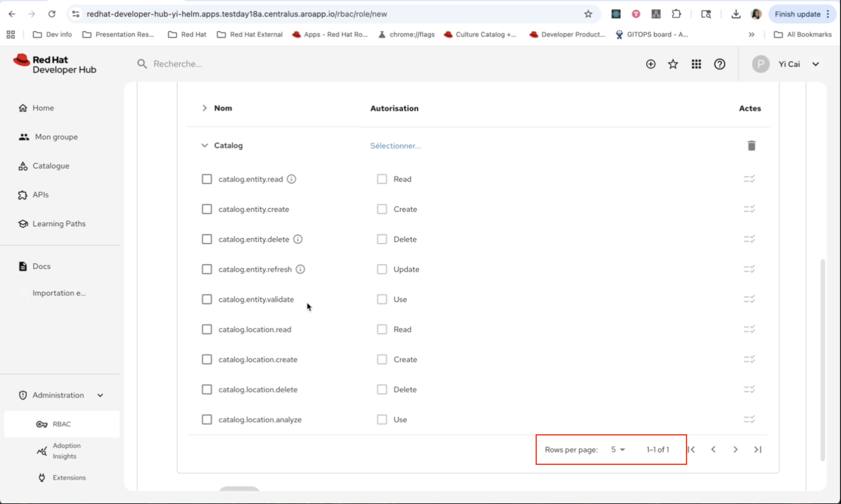Open Learning Paths from the sidebar
841x504 pixels.
click(x=59, y=224)
